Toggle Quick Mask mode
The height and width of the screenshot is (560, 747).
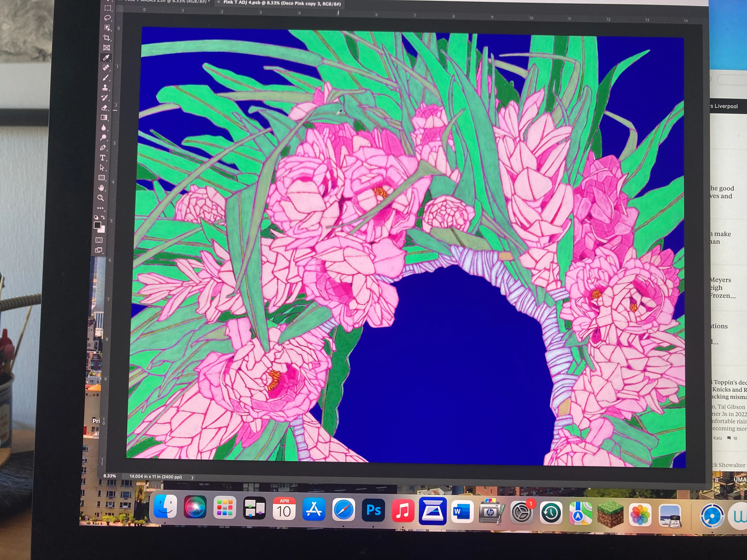click(99, 240)
